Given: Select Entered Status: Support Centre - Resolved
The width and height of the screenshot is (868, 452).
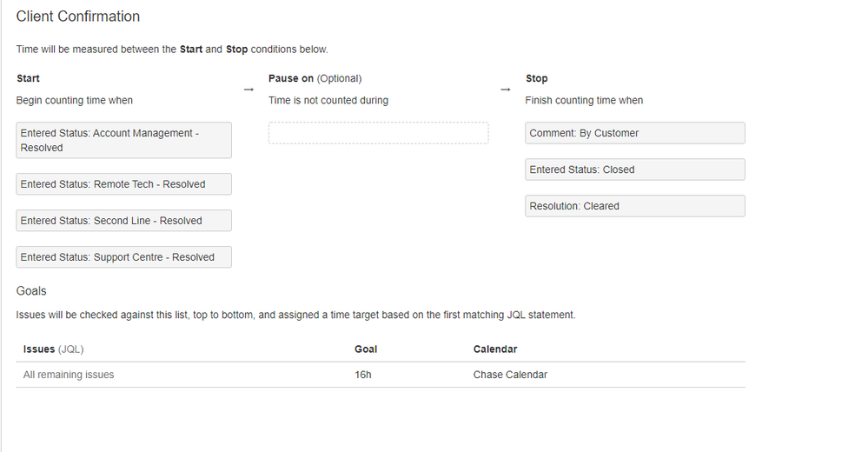Looking at the screenshot, I should click(x=124, y=257).
